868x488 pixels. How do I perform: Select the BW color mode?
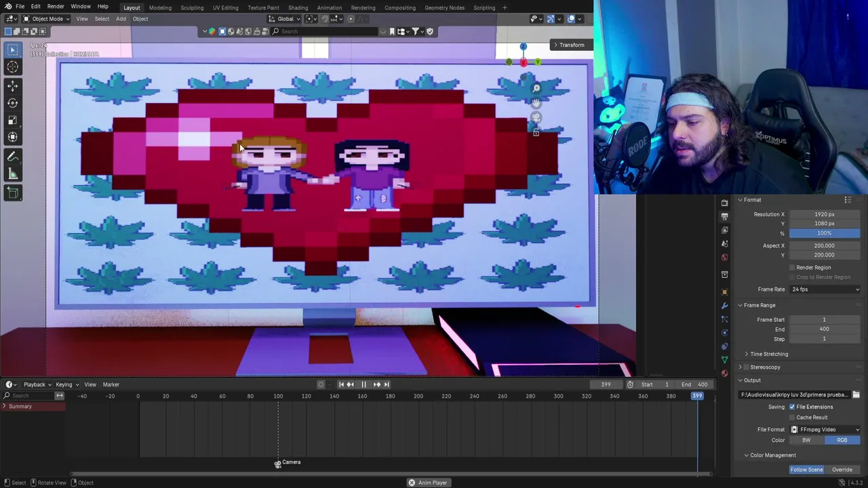[806, 441]
